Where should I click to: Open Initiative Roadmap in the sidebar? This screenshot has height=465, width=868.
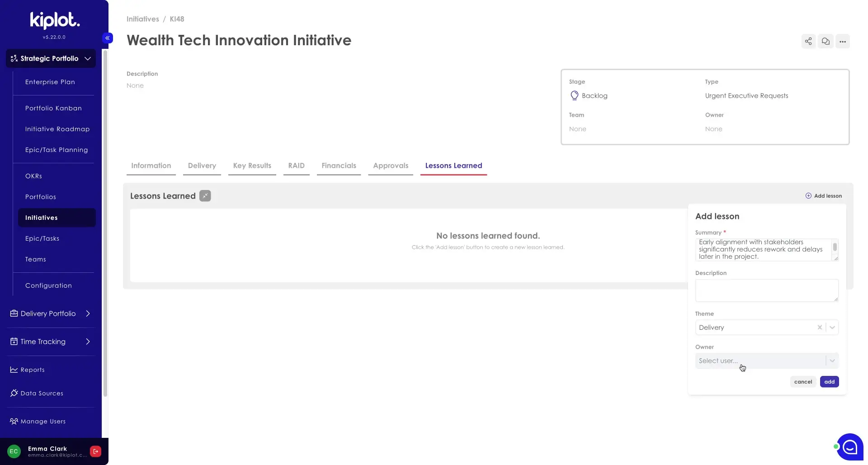click(57, 129)
